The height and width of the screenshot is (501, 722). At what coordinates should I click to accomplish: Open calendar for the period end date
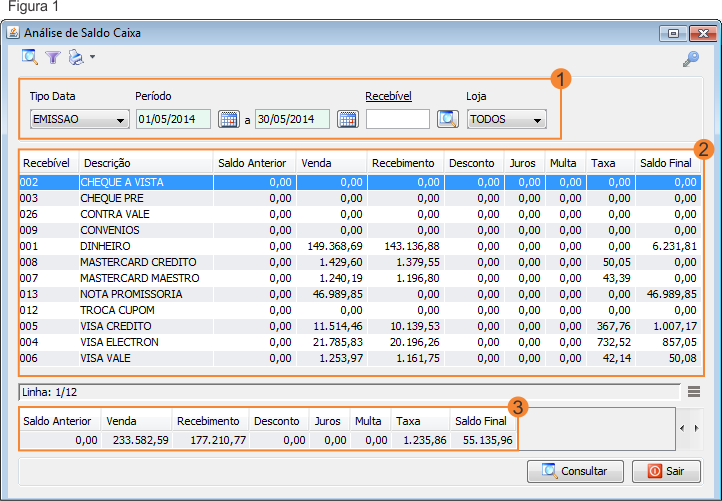click(347, 120)
